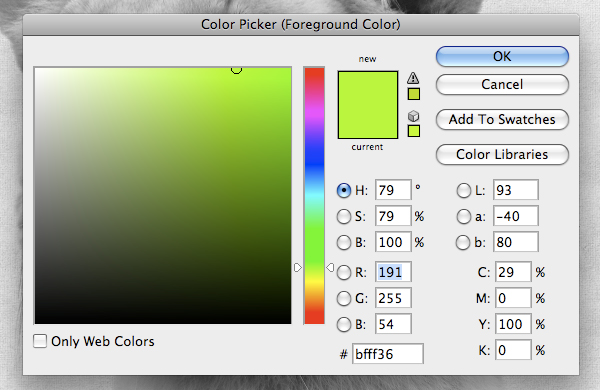
Task: Select the in-gamut color swatch below the warning triangle
Action: point(414,94)
